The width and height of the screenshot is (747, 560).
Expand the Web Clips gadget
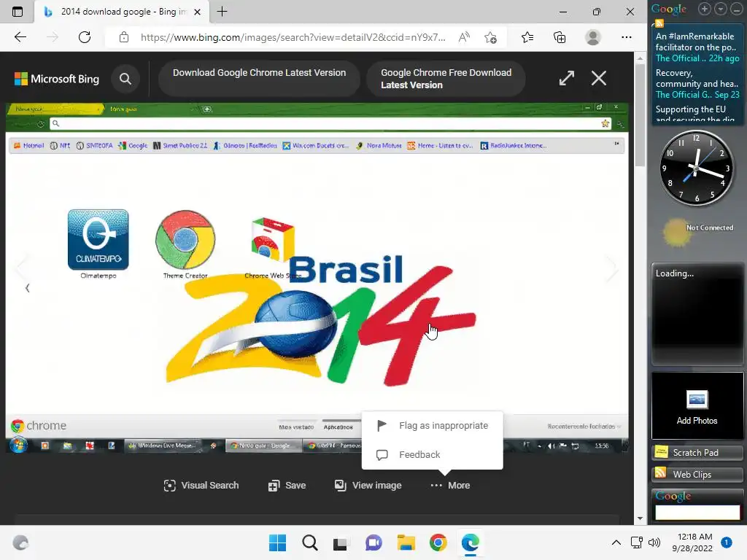point(697,474)
